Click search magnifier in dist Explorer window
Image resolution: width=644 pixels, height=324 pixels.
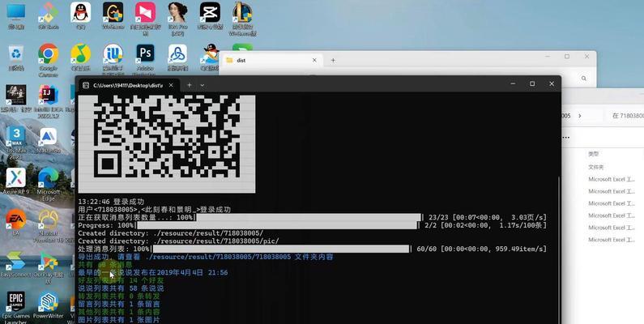point(583,79)
